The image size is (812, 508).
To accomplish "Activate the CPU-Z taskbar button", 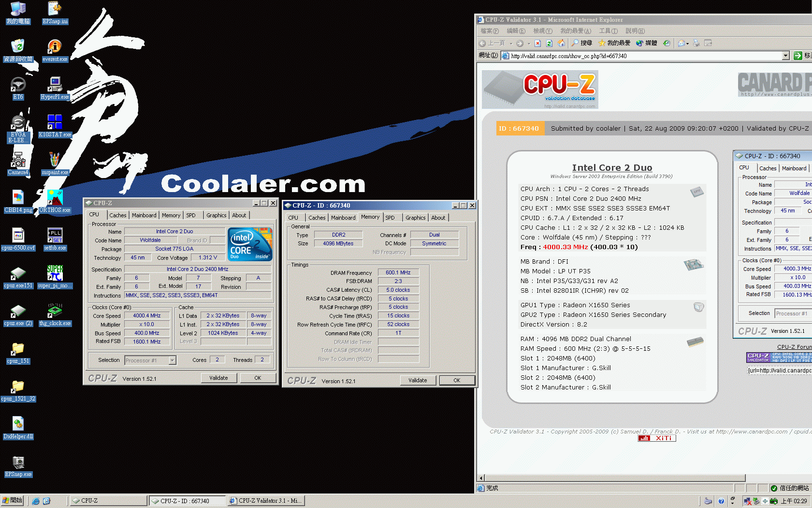I will pyautogui.click(x=108, y=501).
